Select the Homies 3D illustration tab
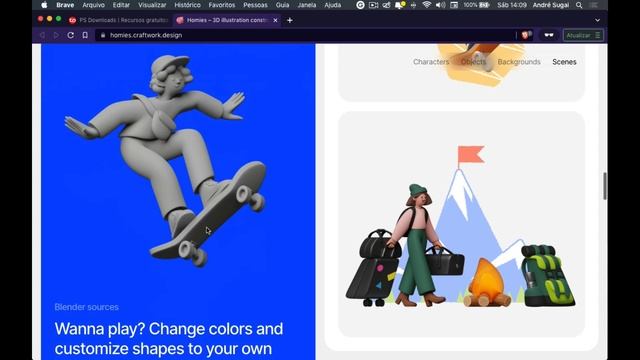640x360 pixels. coord(226,20)
